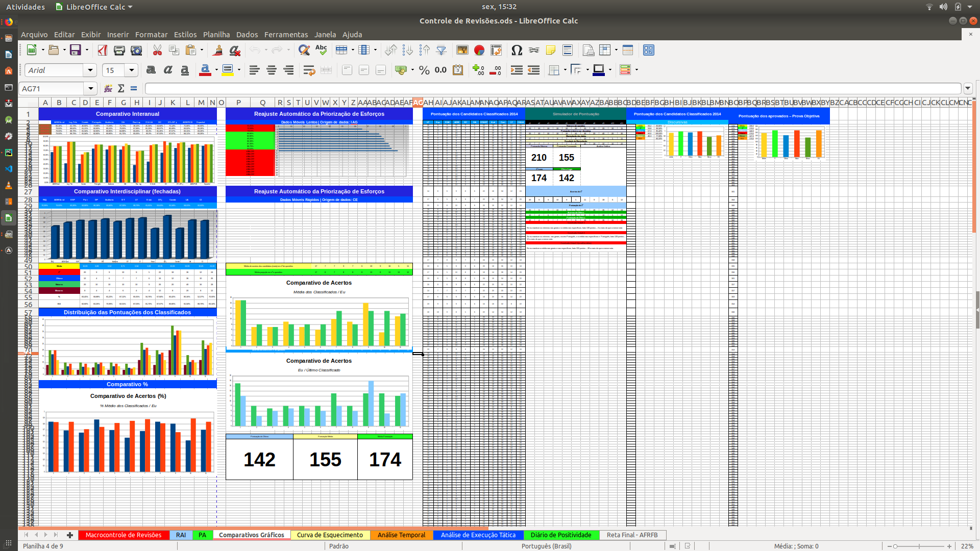The height and width of the screenshot is (551, 980).
Task: Click the Copy icon
Action: [x=174, y=50]
